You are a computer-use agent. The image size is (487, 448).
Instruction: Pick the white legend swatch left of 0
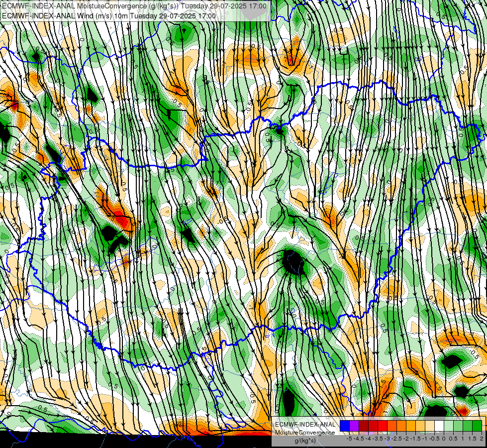[x=439, y=426]
